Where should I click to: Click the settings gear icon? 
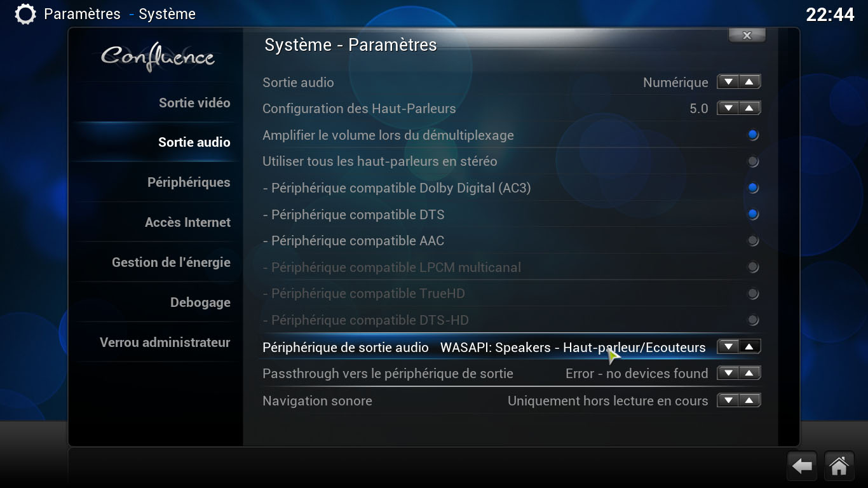tap(25, 14)
